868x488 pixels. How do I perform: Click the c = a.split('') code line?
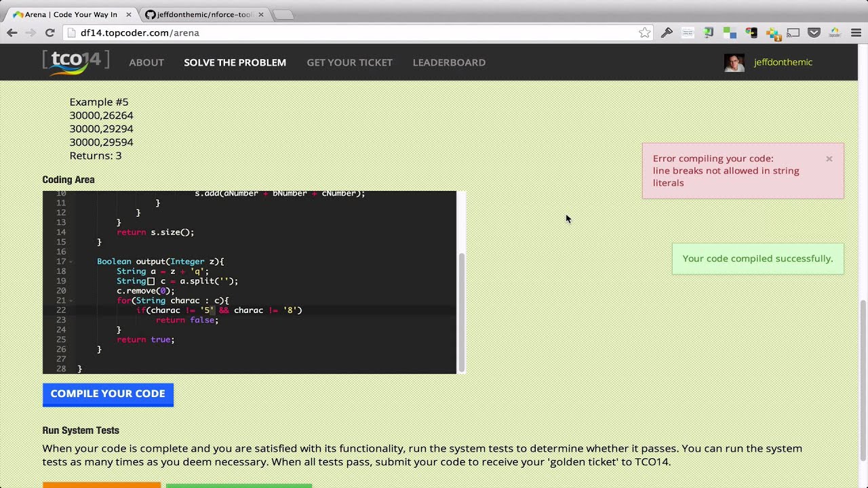pyautogui.click(x=177, y=281)
